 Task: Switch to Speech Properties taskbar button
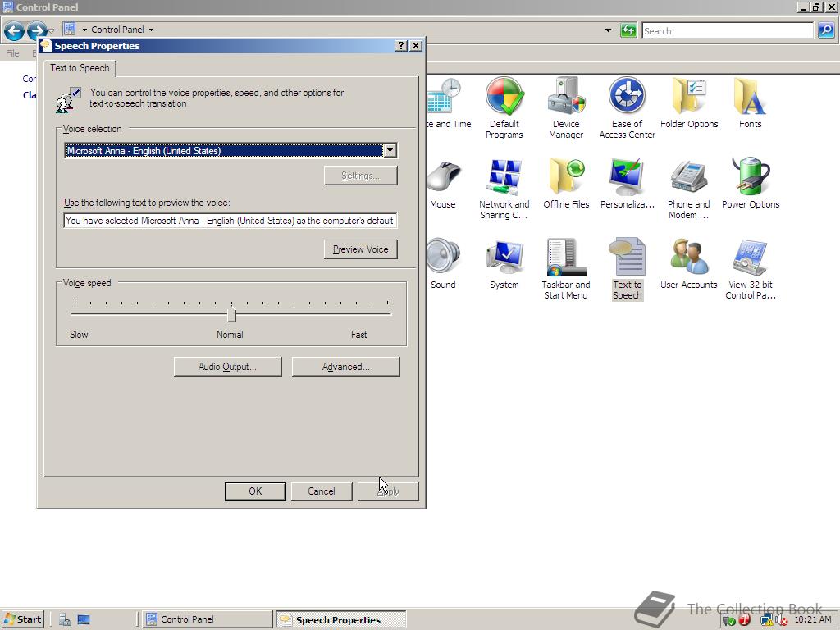tap(341, 619)
